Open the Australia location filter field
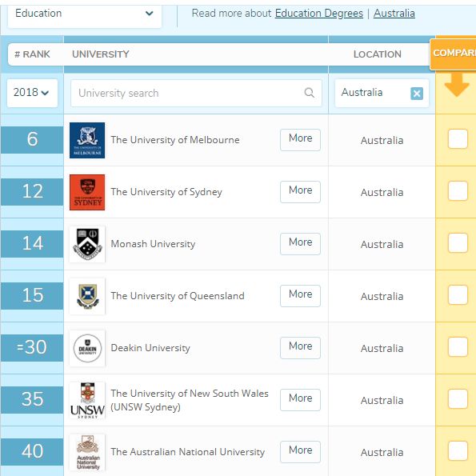The image size is (476, 476). pos(382,93)
